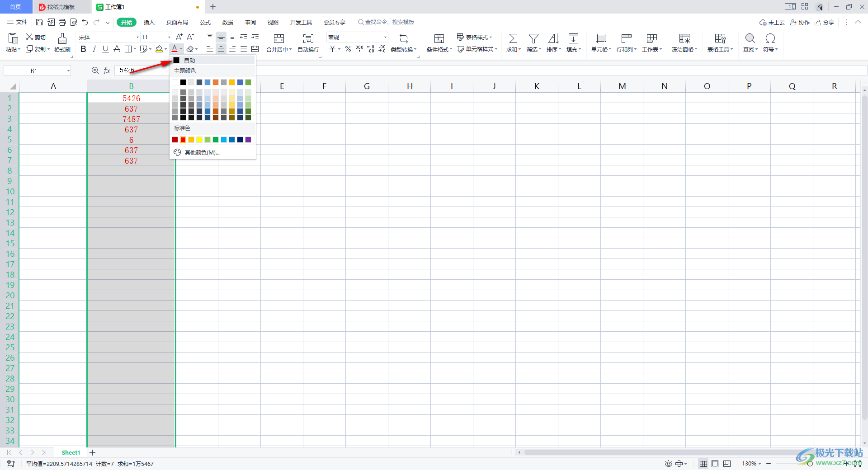This screenshot has width=868, height=470.
Task: Click the Sort (排序) icon
Action: 553,38
